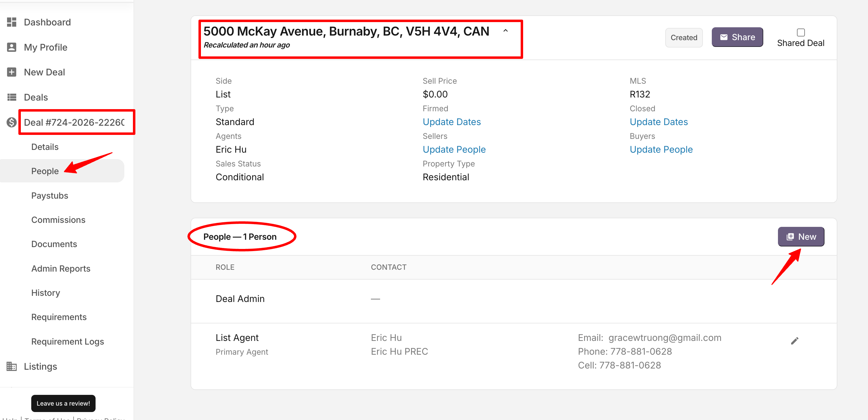Screen dimensions: 868x420
Task: Open the Commissions sidebar section
Action: [x=58, y=220]
